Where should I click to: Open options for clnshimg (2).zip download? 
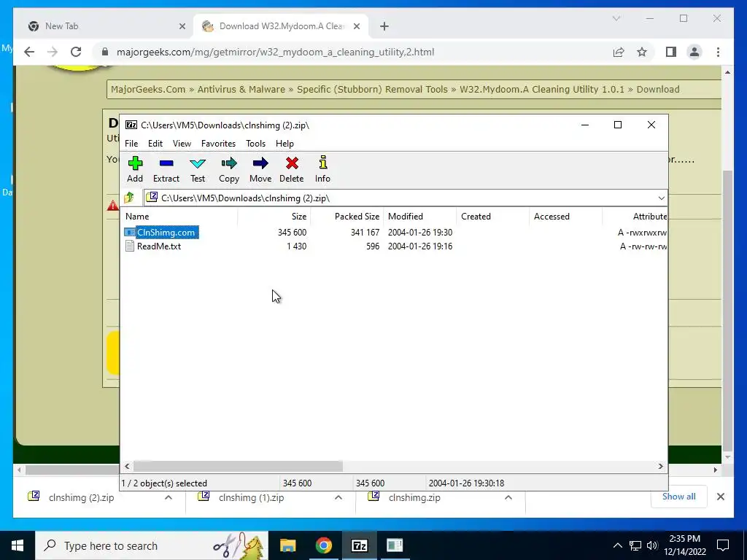pos(169,497)
